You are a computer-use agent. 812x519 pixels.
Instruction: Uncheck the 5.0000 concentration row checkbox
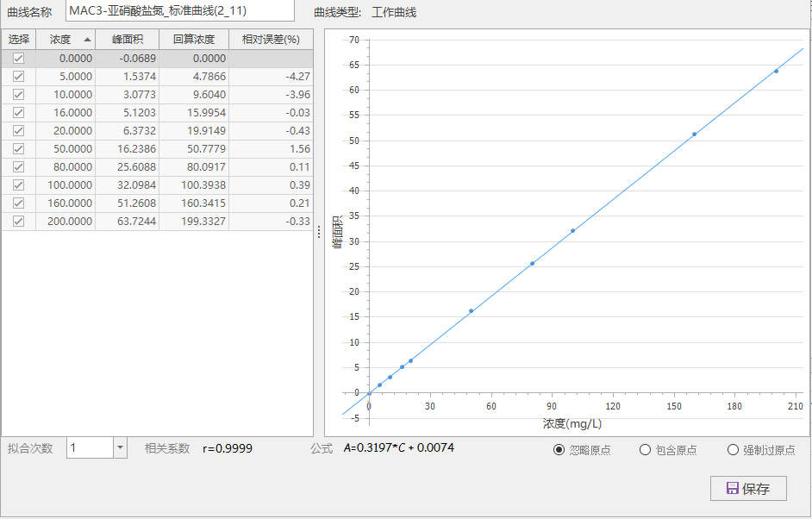(x=18, y=77)
